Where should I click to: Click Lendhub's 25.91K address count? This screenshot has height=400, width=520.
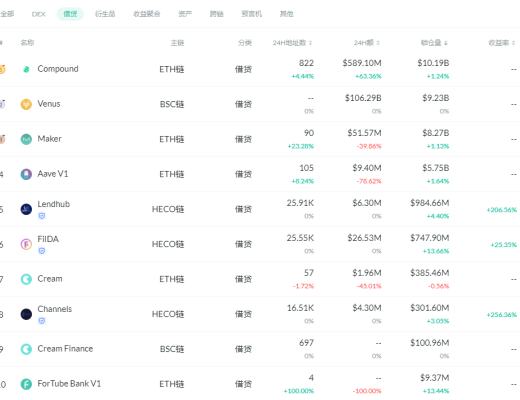(300, 203)
